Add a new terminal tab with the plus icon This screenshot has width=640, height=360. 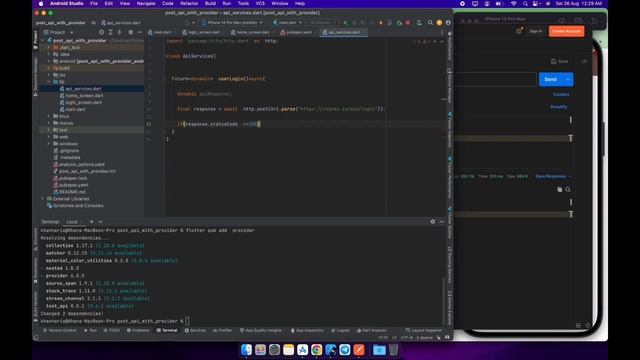click(91, 222)
